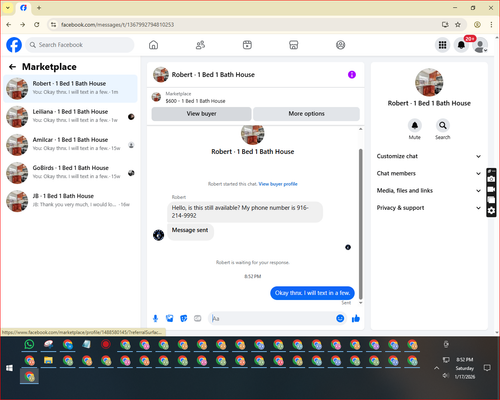Click Robert's 'Hello, is this still available?' message
Viewport: 500px width, 400px height.
(245, 212)
